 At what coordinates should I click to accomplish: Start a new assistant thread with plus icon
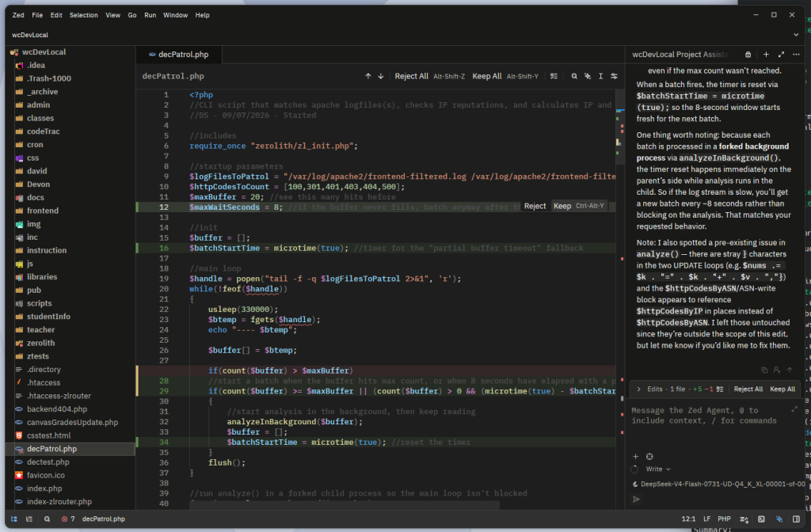tap(766, 55)
